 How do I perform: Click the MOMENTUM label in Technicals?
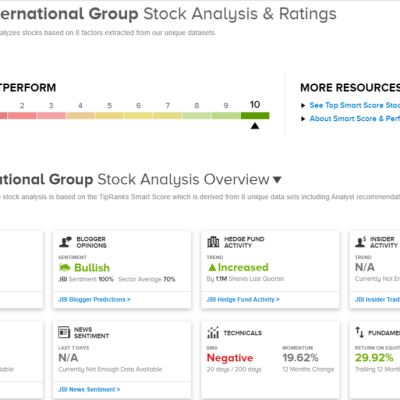coord(298,348)
